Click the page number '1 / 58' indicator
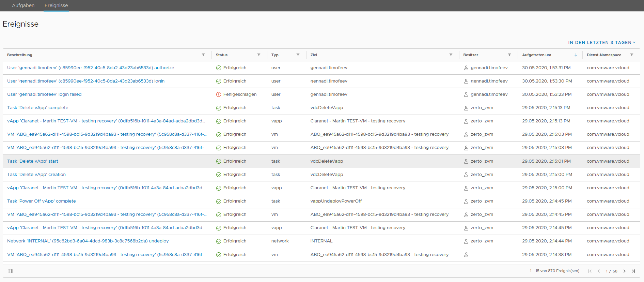Image resolution: width=644 pixels, height=282 pixels. click(x=612, y=271)
